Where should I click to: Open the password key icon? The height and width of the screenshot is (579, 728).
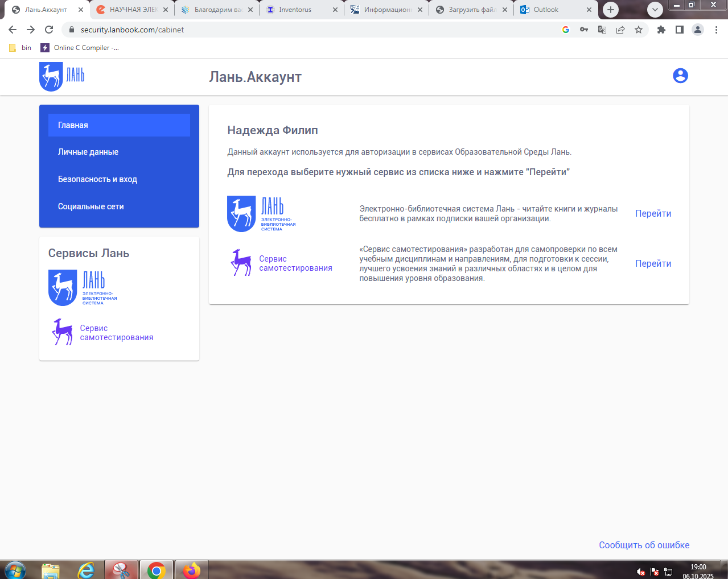[584, 30]
